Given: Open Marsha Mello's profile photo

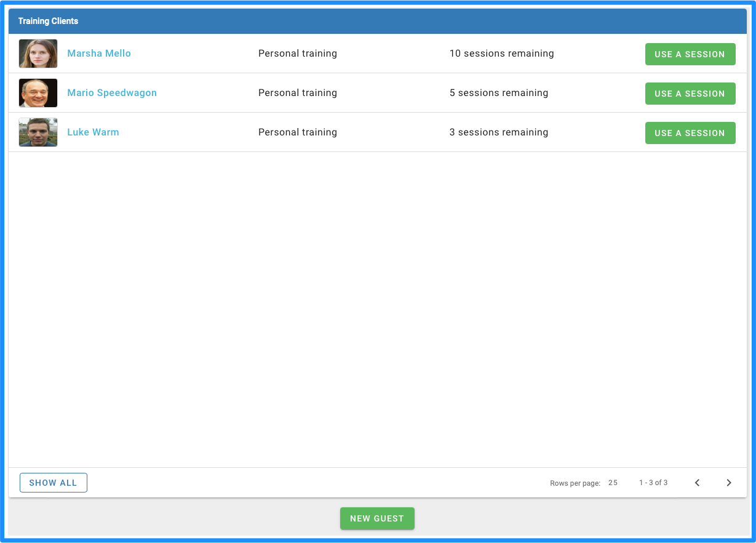Looking at the screenshot, I should point(38,54).
